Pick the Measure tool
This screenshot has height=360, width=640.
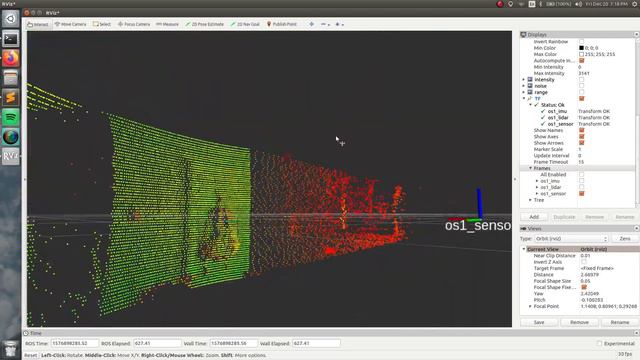point(167,24)
